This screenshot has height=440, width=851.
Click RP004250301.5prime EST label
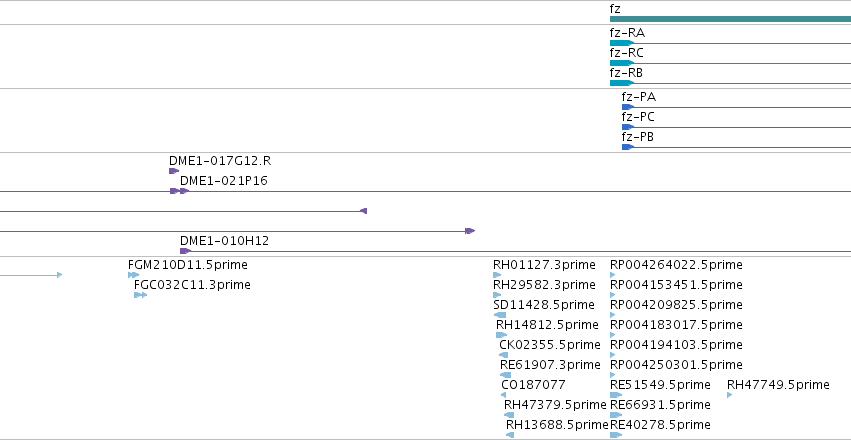coord(676,365)
